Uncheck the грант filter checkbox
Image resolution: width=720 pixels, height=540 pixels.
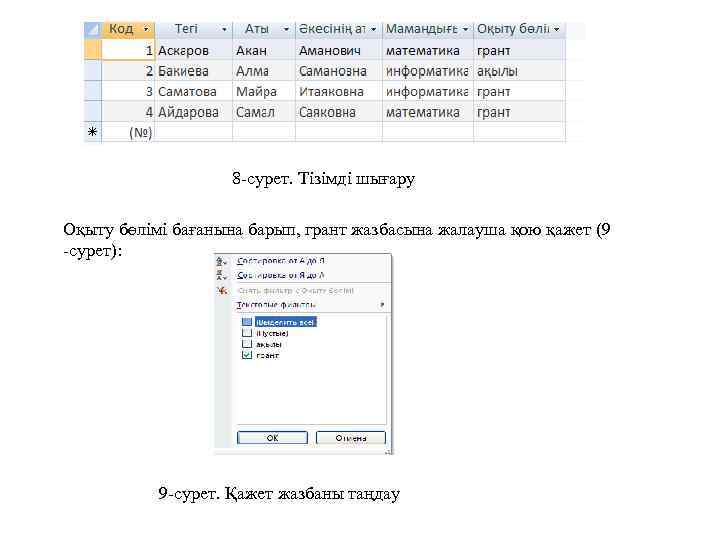point(247,355)
